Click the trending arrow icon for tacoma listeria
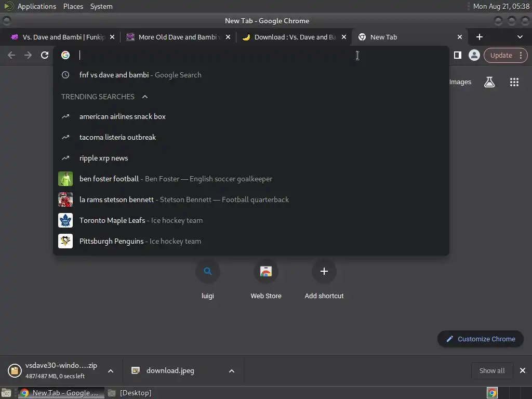This screenshot has width=532, height=399. pos(65,137)
